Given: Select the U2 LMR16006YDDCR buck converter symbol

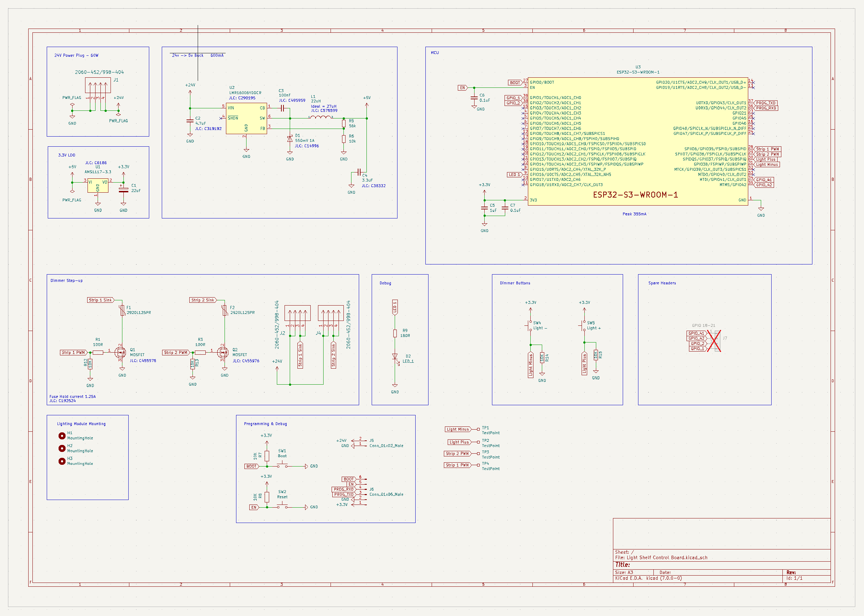Looking at the screenshot, I should click(247, 118).
